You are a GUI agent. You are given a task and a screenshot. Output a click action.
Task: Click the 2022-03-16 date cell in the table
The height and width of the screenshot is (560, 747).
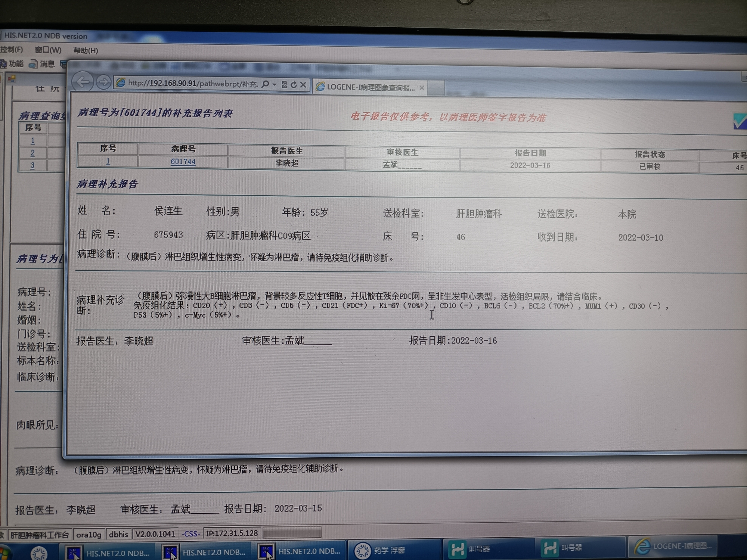tap(530, 165)
